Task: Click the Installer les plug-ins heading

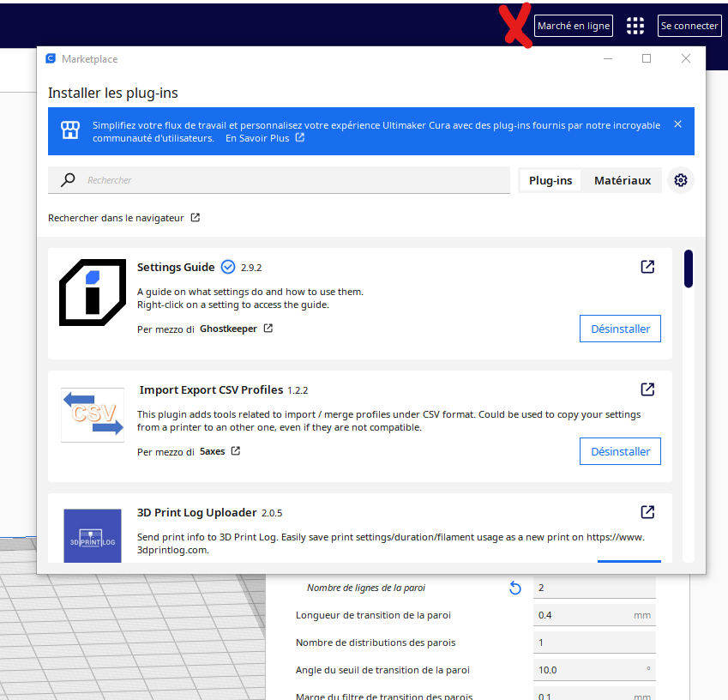Action: 113,93
